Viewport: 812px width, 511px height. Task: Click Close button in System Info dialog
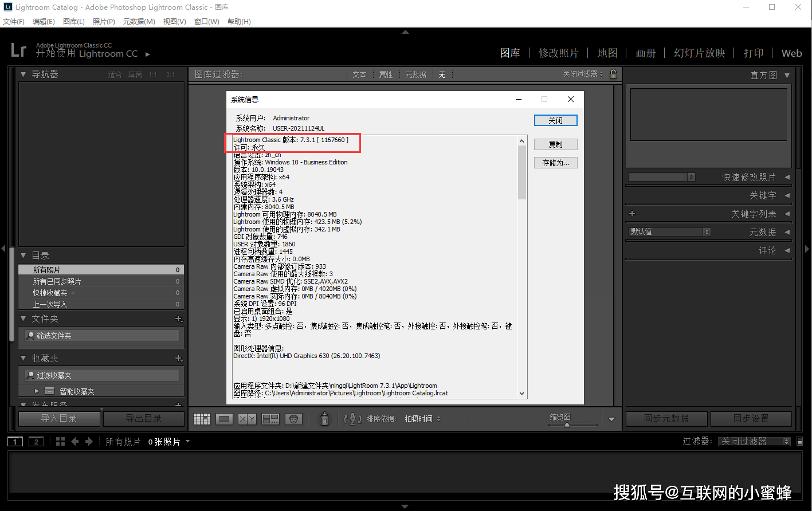(x=555, y=120)
